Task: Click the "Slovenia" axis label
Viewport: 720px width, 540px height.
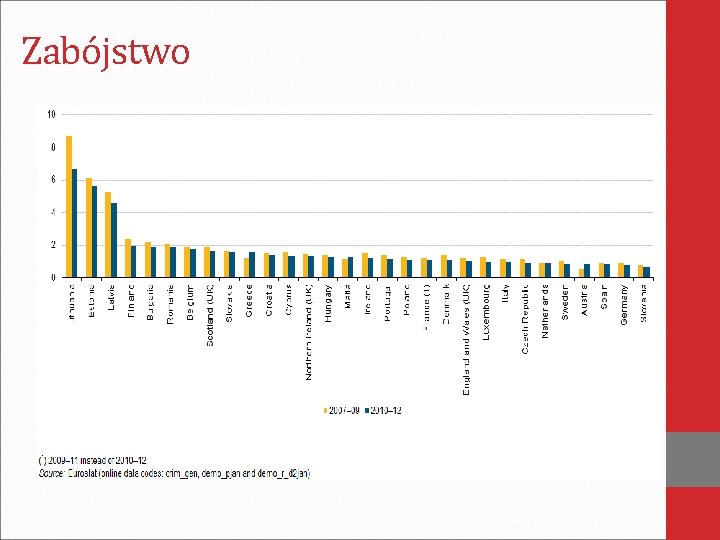Action: [643, 304]
